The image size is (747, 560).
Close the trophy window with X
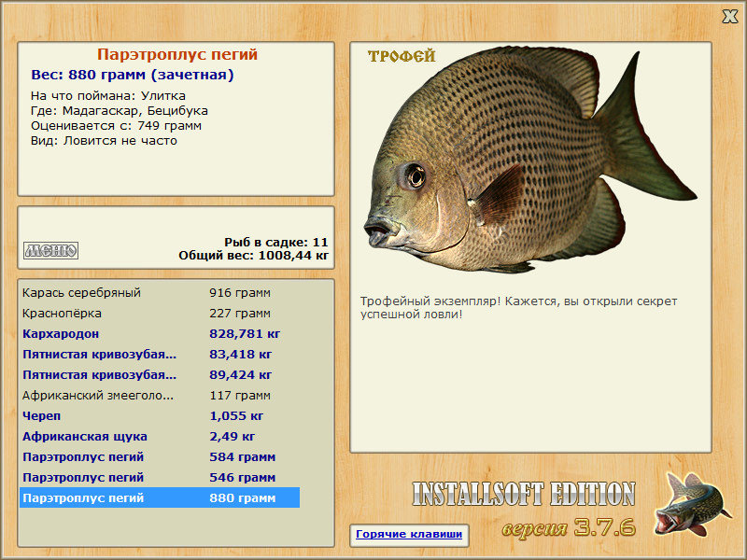tap(729, 17)
